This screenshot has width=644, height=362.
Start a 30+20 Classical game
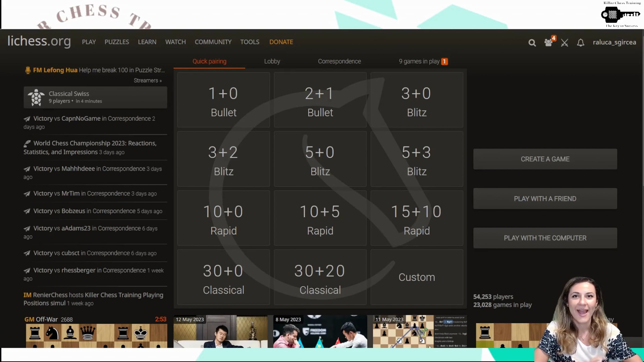coord(320,277)
